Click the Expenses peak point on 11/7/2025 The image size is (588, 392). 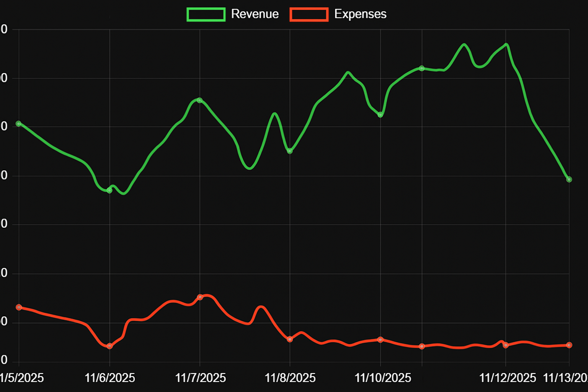pyautogui.click(x=201, y=297)
